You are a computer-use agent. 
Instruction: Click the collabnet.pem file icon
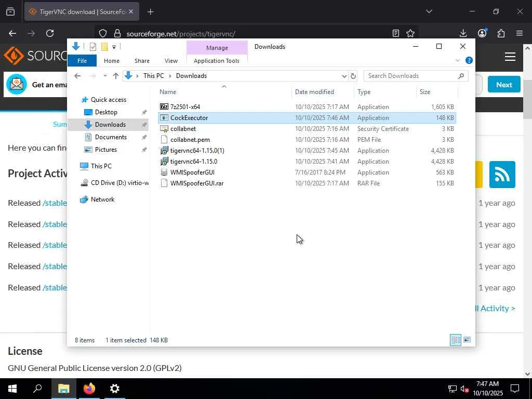pyautogui.click(x=164, y=139)
